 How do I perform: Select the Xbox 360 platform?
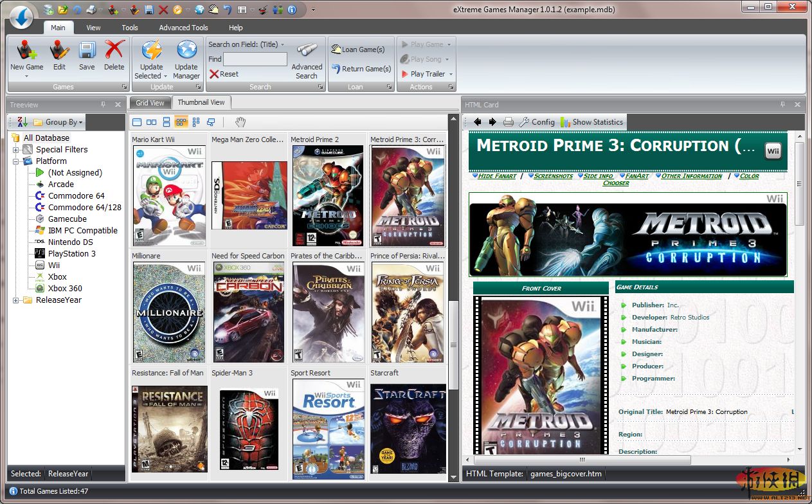pyautogui.click(x=65, y=288)
